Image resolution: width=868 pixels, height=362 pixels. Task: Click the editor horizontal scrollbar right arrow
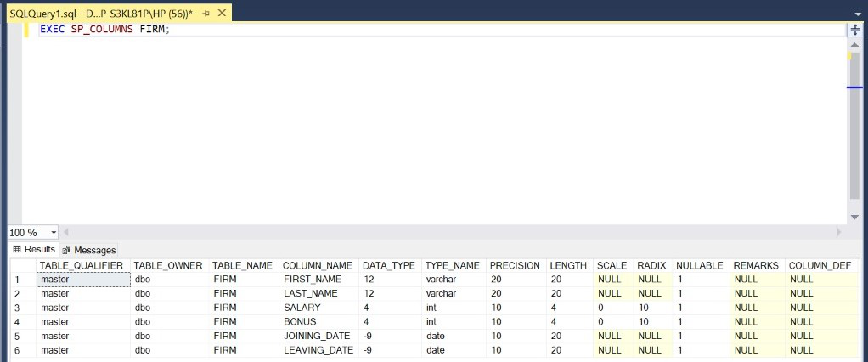tap(840, 232)
